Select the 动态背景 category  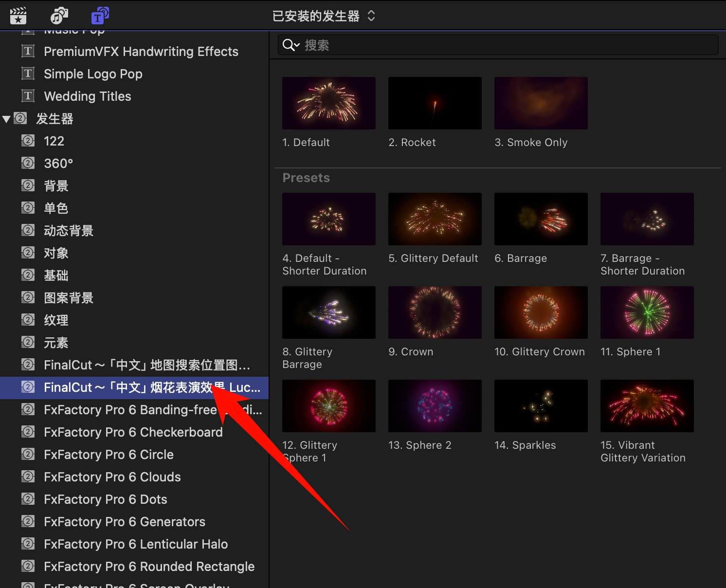pyautogui.click(x=69, y=231)
